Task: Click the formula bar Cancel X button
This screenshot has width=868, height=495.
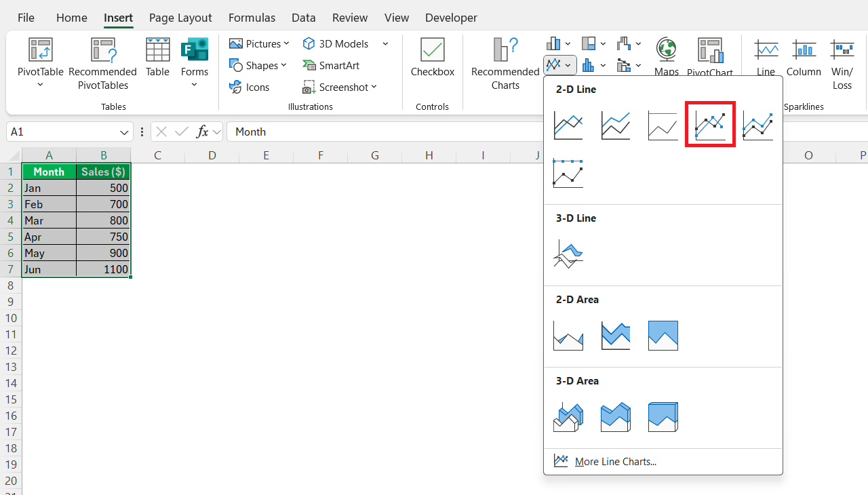Action: coord(161,132)
